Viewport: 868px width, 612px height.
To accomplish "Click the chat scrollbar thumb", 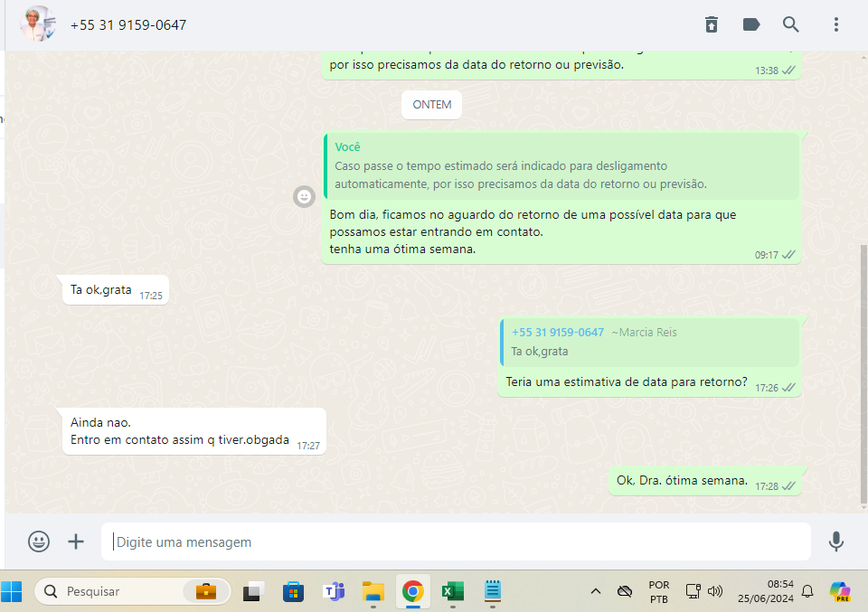I will tap(863, 374).
